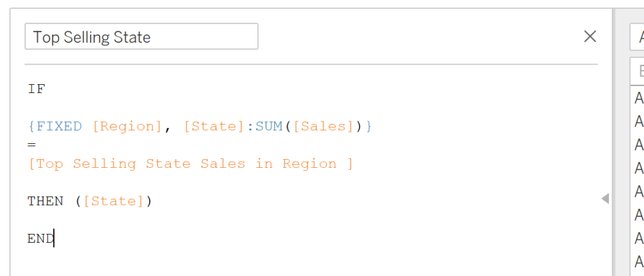Image resolution: width=644 pixels, height=276 pixels.
Task: Expand the side panel using the triangle arrow
Action: point(605,199)
